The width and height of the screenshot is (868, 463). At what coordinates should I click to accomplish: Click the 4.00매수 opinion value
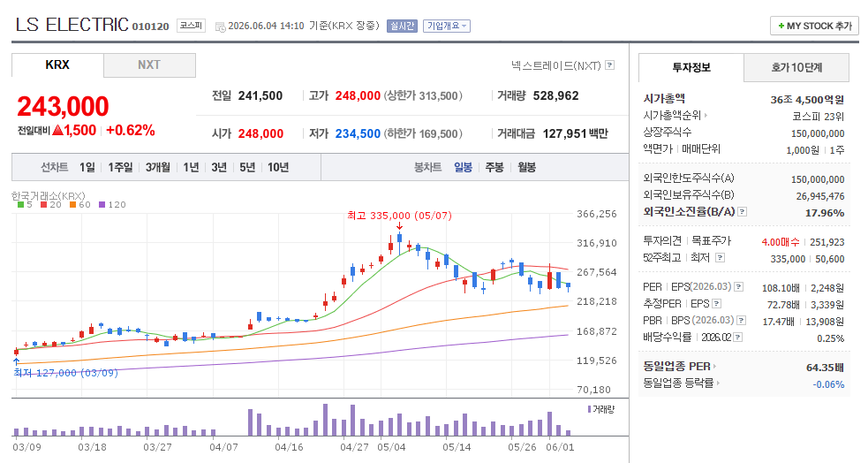click(781, 242)
